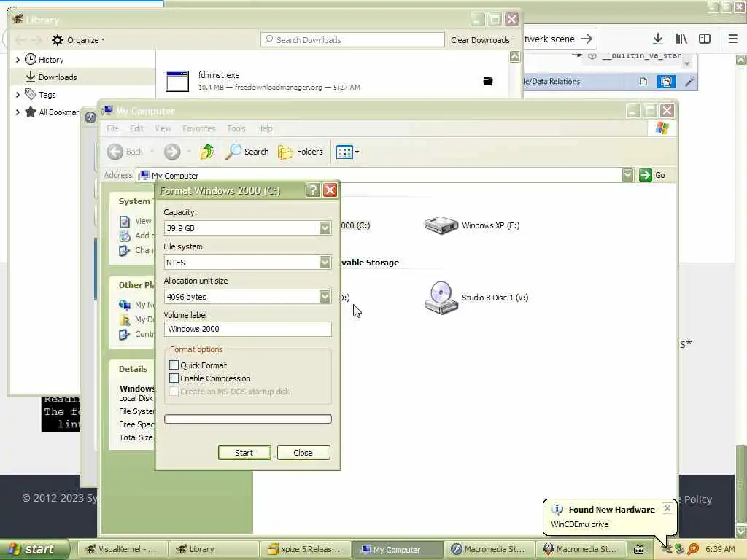The width and height of the screenshot is (747, 560).
Task: Open Allocation unit size dropdown
Action: 325,297
